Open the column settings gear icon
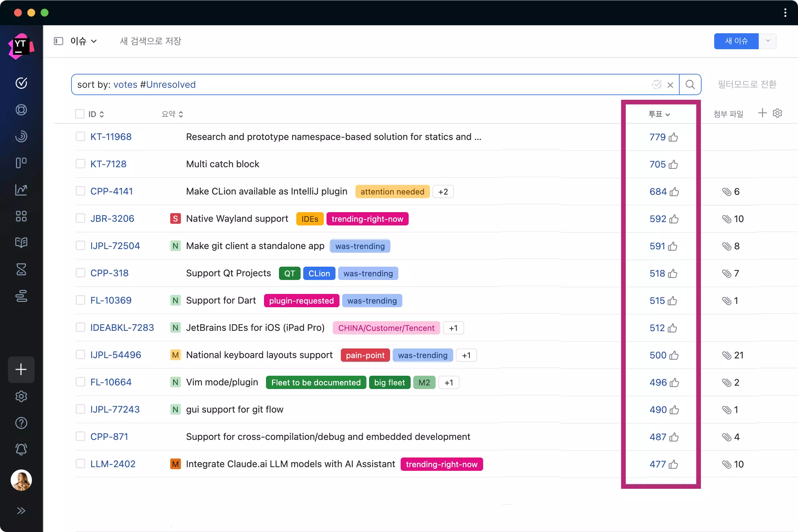The image size is (798, 532). coord(777,113)
